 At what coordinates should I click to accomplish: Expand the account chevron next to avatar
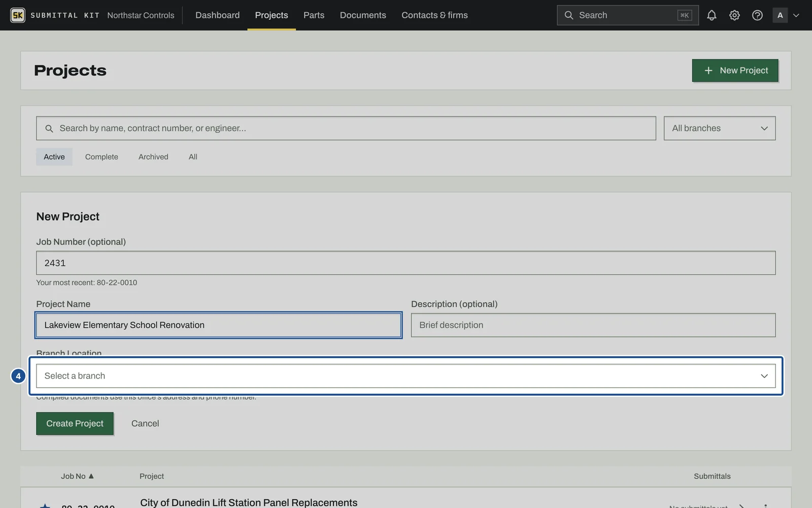(x=796, y=15)
